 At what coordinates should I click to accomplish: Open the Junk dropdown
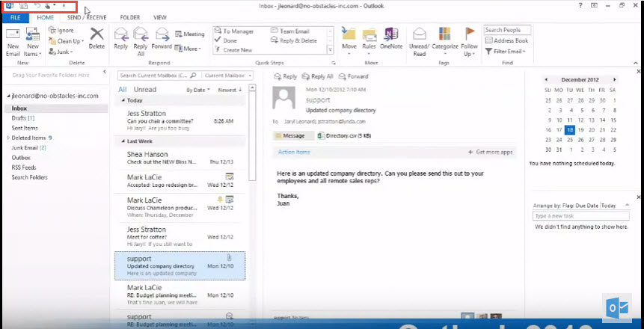pyautogui.click(x=61, y=52)
